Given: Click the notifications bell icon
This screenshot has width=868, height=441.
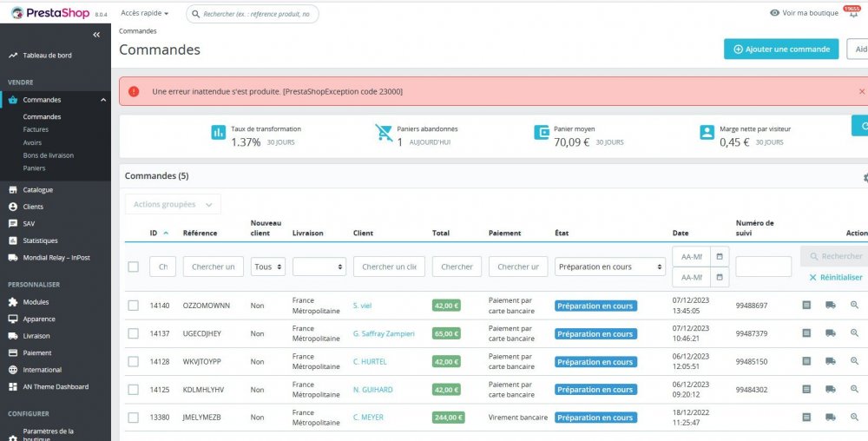Looking at the screenshot, I should click(x=852, y=14).
